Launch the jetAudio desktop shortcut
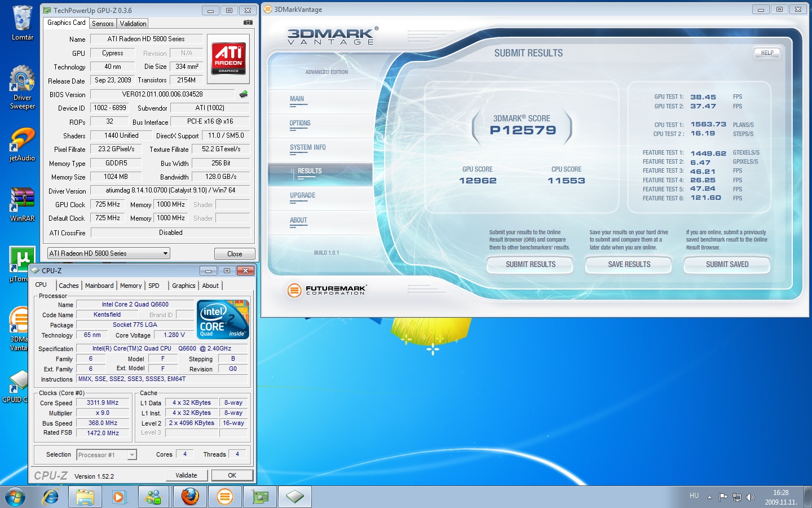Viewport: 812px width, 508px height. [x=23, y=144]
